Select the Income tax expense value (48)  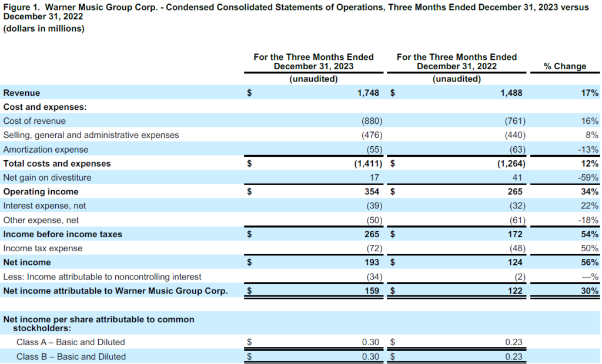pyautogui.click(x=517, y=248)
